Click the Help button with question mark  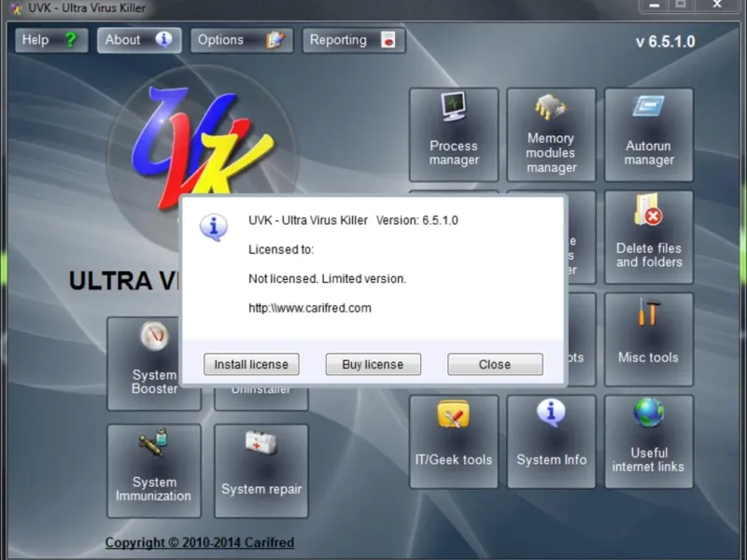51,40
